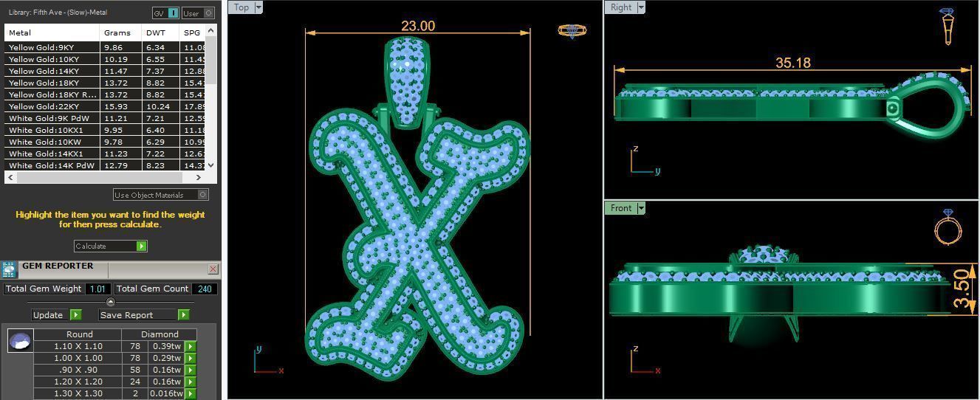
Task: Click the Grams column header
Action: click(x=121, y=32)
